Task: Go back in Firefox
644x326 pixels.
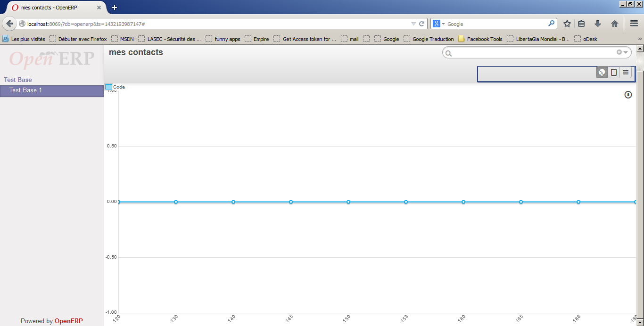Action: tap(10, 24)
